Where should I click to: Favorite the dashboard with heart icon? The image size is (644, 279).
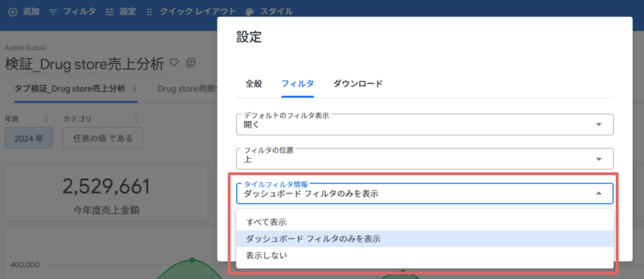174,62
